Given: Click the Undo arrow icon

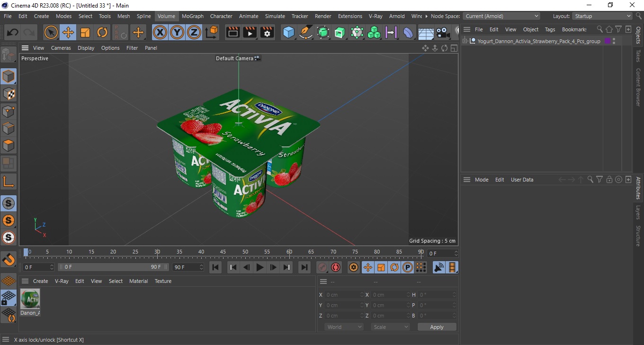Looking at the screenshot, I should click(x=13, y=32).
